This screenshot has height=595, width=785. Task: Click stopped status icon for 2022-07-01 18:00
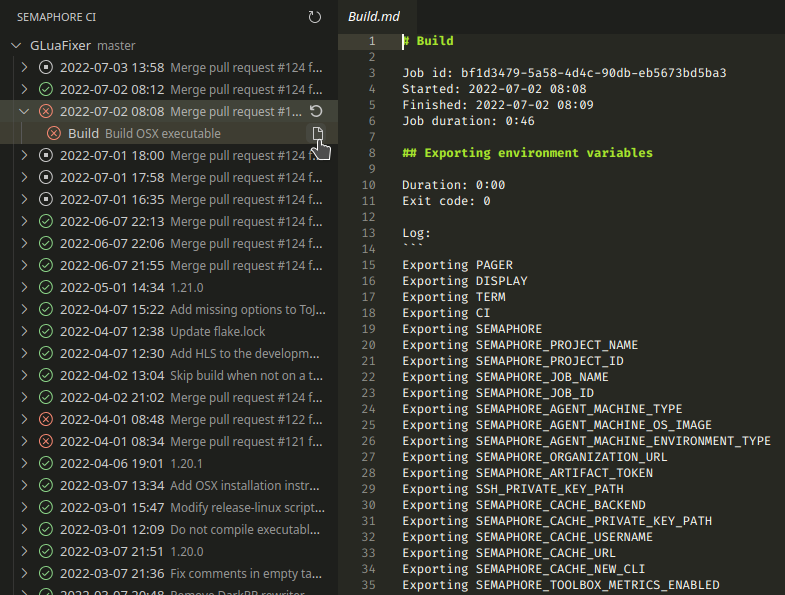(x=46, y=155)
